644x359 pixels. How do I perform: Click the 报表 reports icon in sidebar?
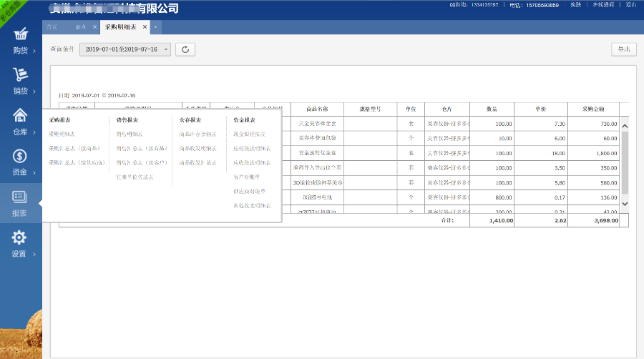[x=20, y=197]
